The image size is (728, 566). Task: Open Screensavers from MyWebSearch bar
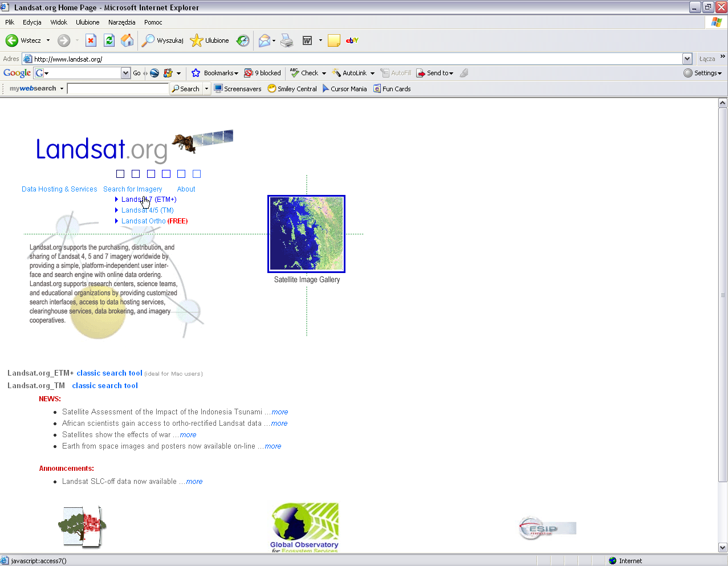click(238, 89)
